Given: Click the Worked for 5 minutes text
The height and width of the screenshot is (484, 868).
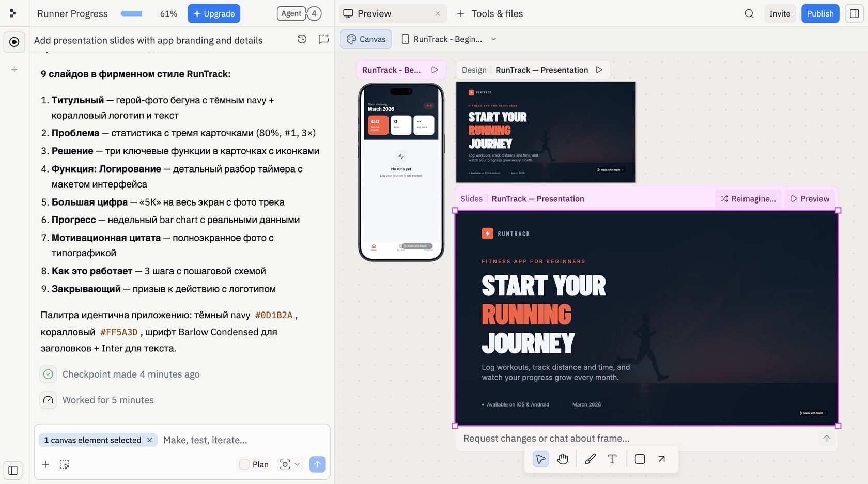Looking at the screenshot, I should [108, 400].
